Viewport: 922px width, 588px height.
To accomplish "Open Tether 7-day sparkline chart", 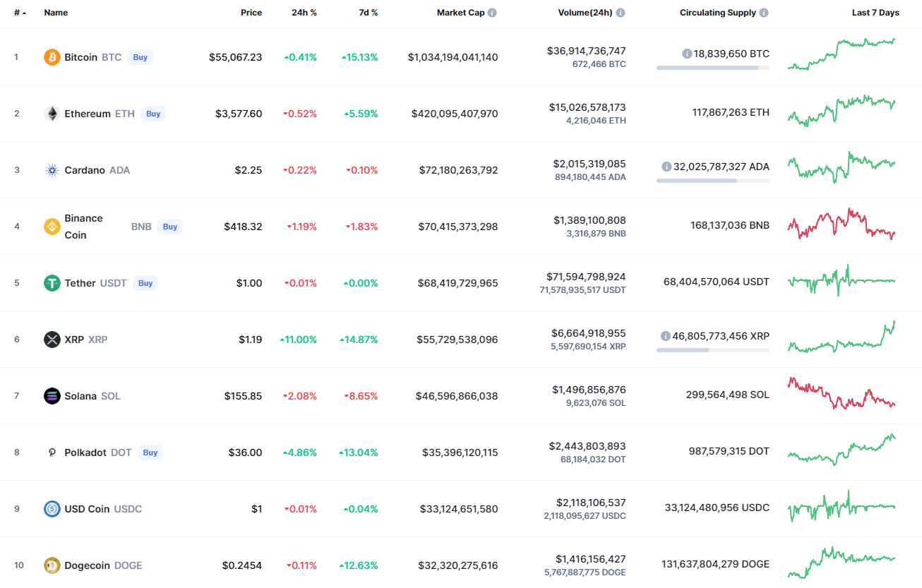I will tap(842, 280).
